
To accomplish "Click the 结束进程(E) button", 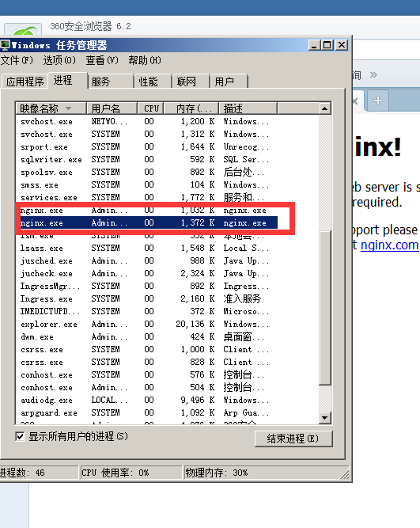I will click(293, 439).
